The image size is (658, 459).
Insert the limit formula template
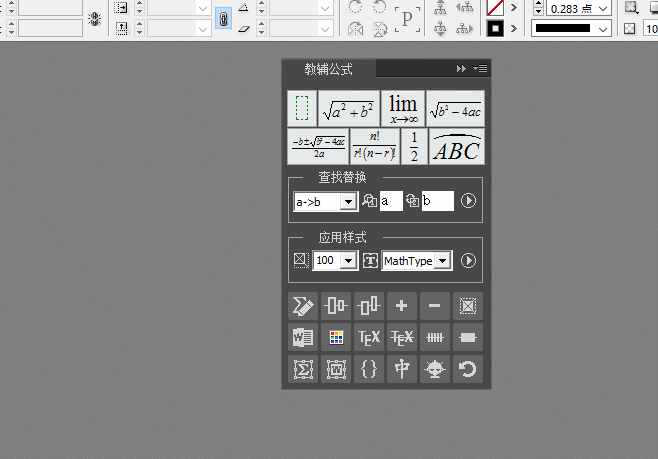(x=403, y=108)
